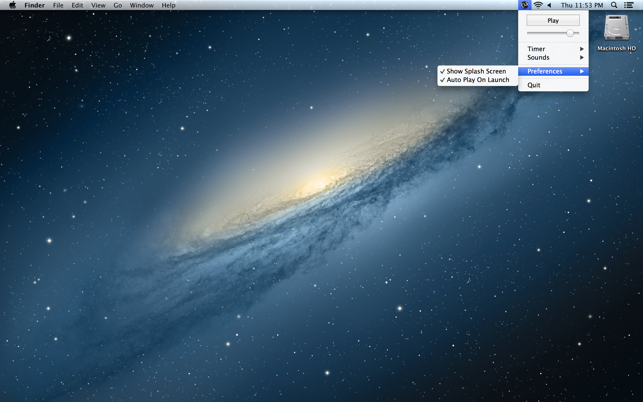Toggle Auto Play On Launch option
The image size is (643, 402).
[477, 80]
